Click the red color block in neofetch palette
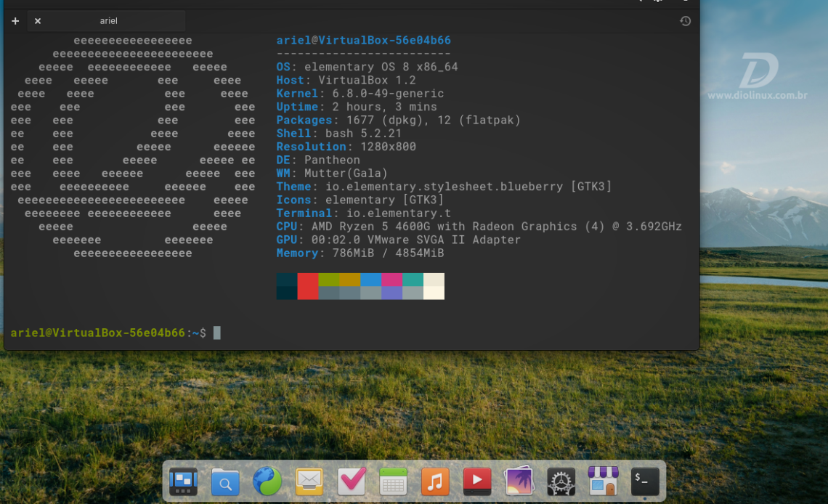Viewport: 828px width, 504px height. coord(308,286)
